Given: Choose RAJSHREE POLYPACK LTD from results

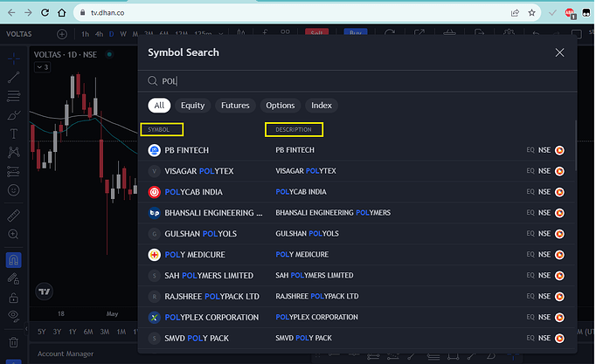Looking at the screenshot, I should tap(357, 297).
